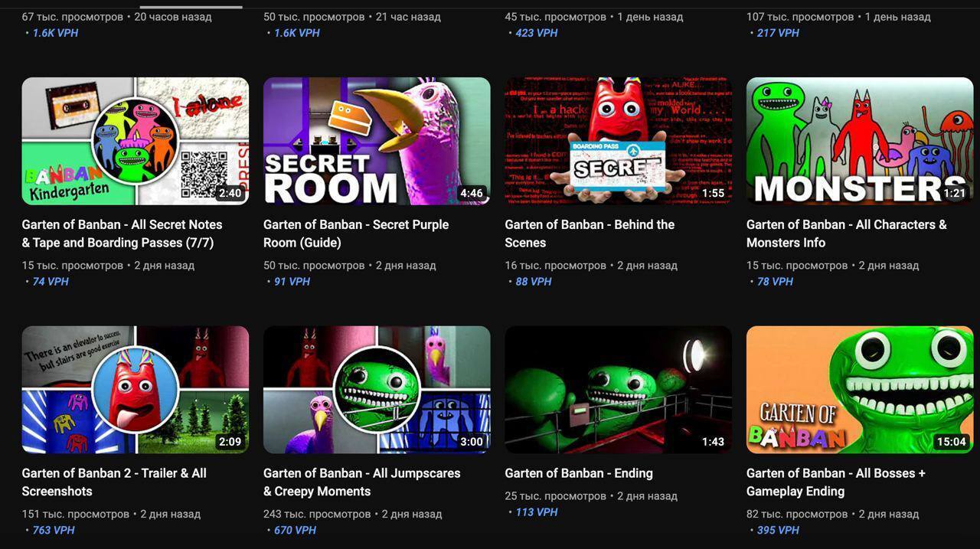
Task: Click the 15:04 All Bosses thumbnail
Action: click(x=860, y=390)
